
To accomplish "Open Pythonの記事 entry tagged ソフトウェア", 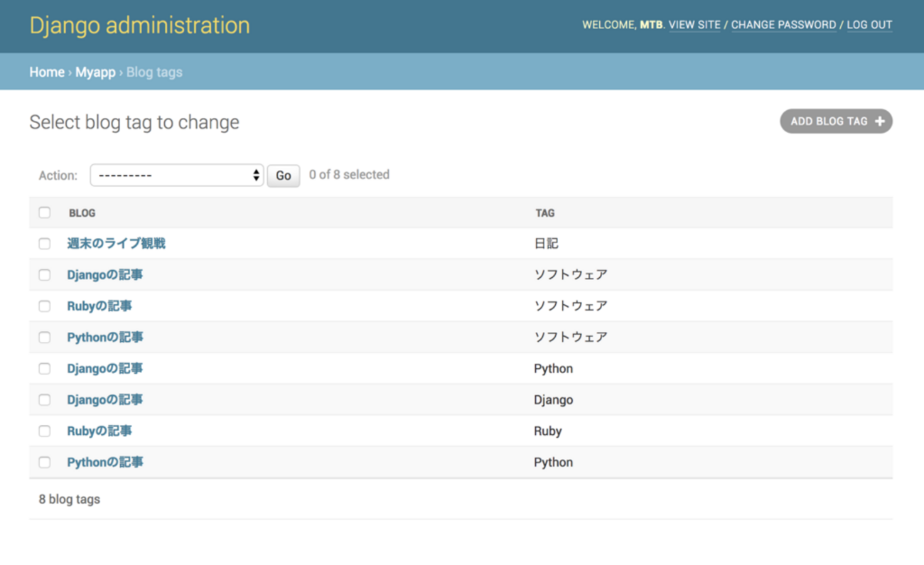I will (x=104, y=338).
